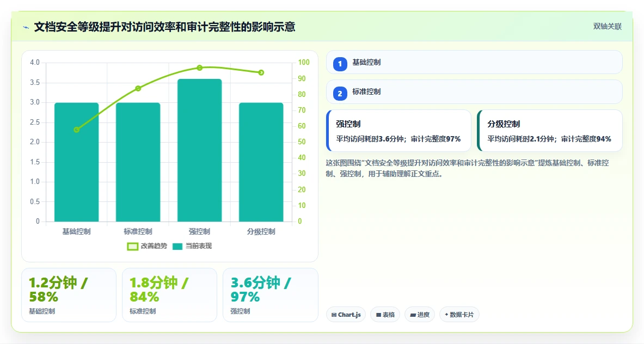Open the 标准控制 list row

coord(474,92)
